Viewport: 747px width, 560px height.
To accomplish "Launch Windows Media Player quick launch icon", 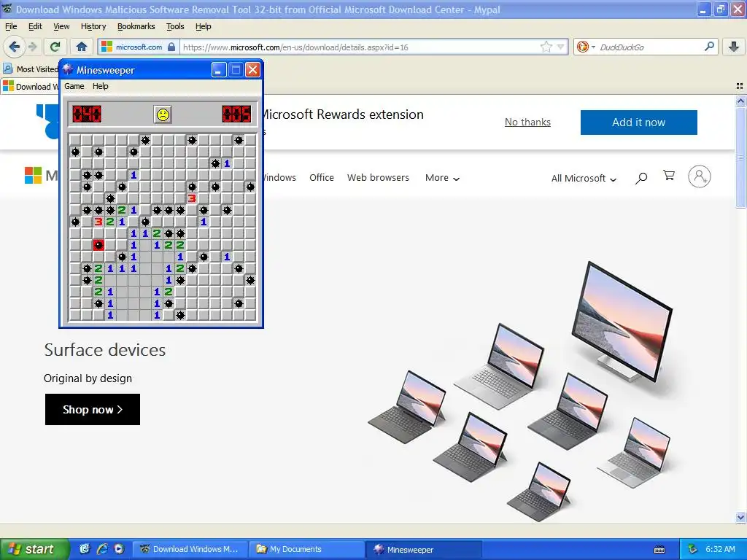I will (x=119, y=549).
